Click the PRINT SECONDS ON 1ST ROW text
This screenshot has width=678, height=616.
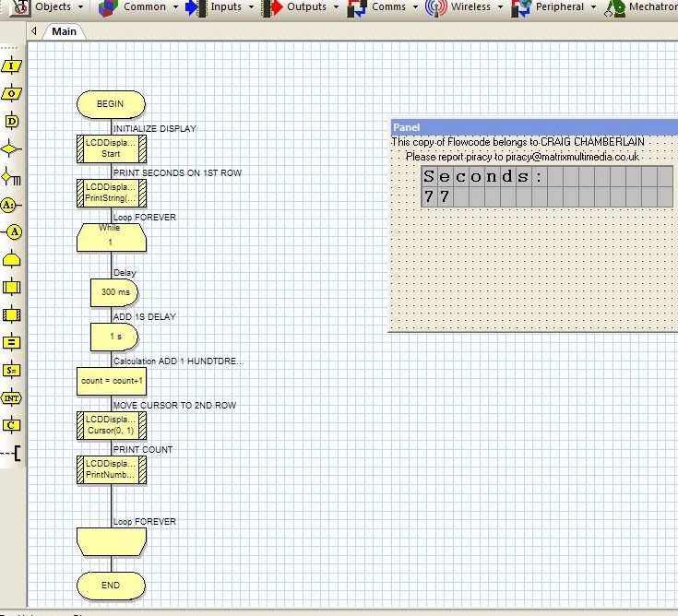[x=177, y=173]
